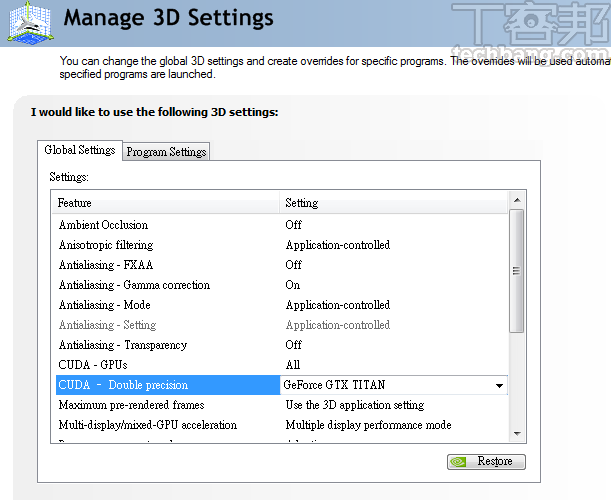Click Multiple display performance mode value
Viewport: 611px width, 500px height.
pyautogui.click(x=368, y=425)
